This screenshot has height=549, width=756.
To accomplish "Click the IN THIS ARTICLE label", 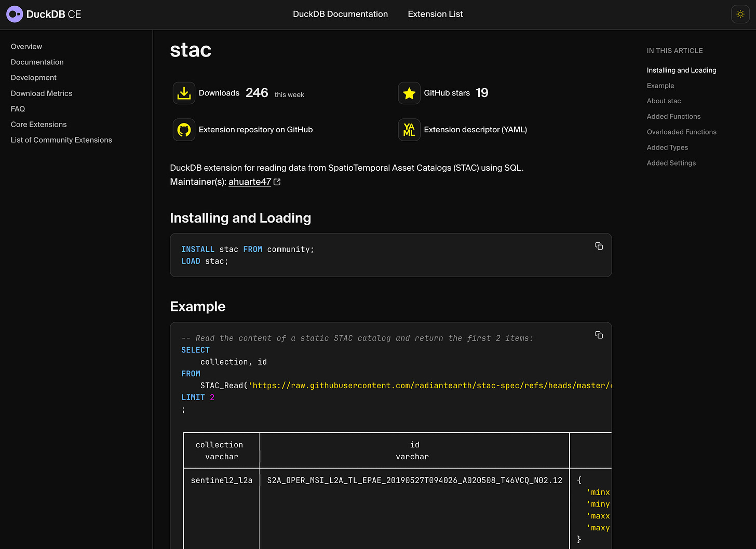I will (x=674, y=51).
